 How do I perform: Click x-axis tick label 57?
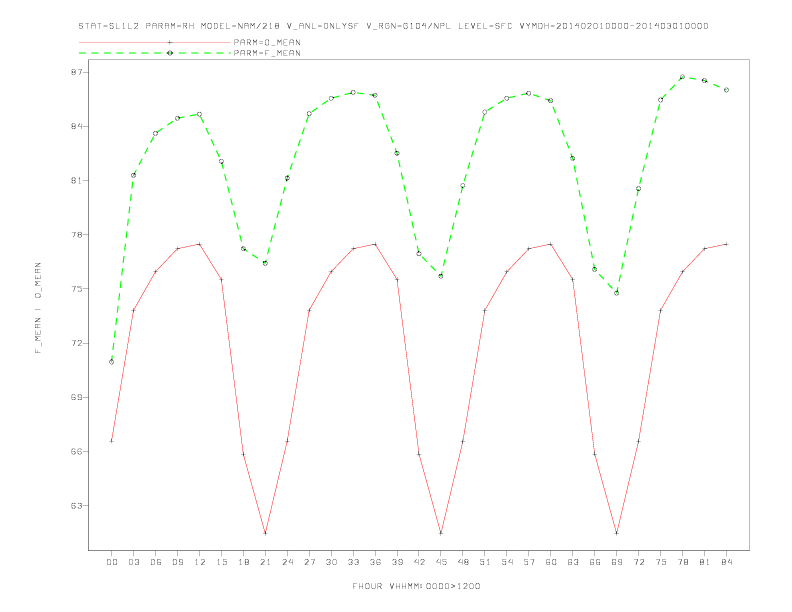(x=529, y=562)
